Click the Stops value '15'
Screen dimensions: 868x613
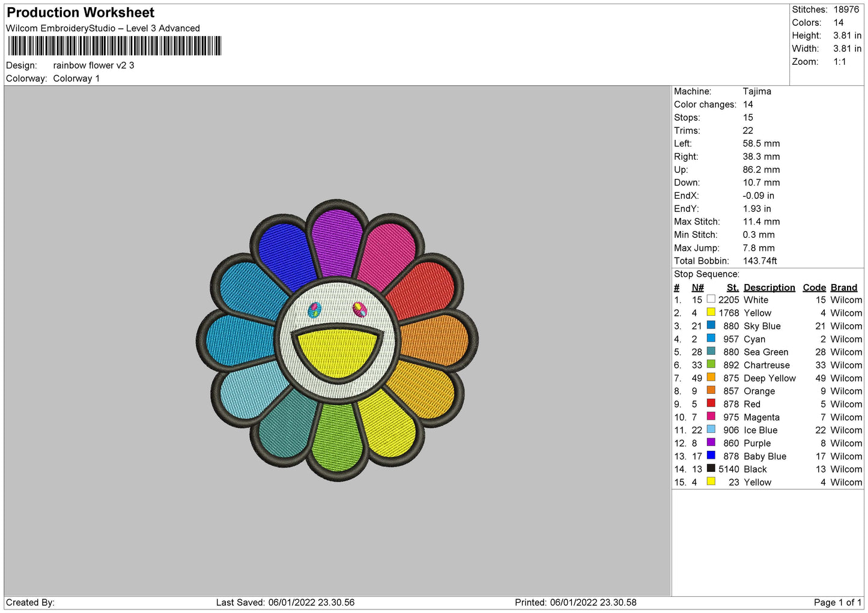click(748, 118)
